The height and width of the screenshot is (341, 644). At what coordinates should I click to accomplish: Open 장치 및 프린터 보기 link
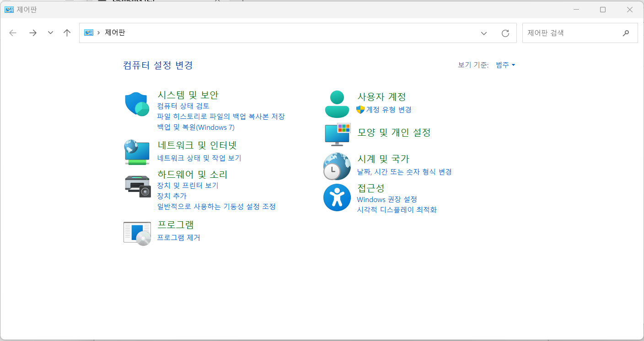coord(188,186)
